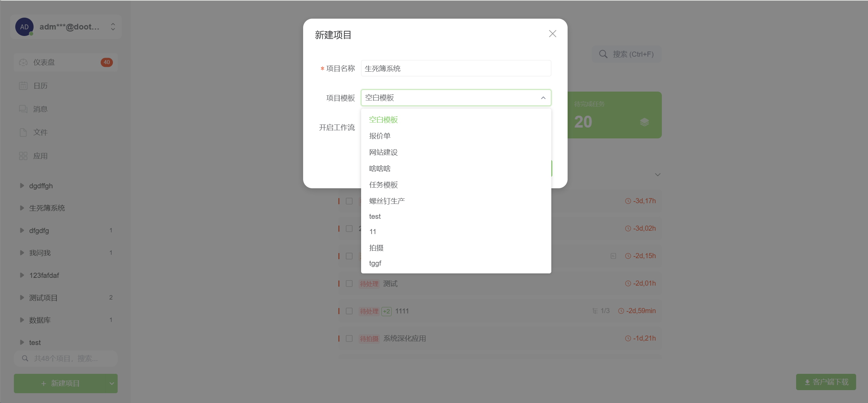Screen dimensions: 868x403
Task: Choose the 螺丝钉生产 template option
Action: click(x=387, y=201)
